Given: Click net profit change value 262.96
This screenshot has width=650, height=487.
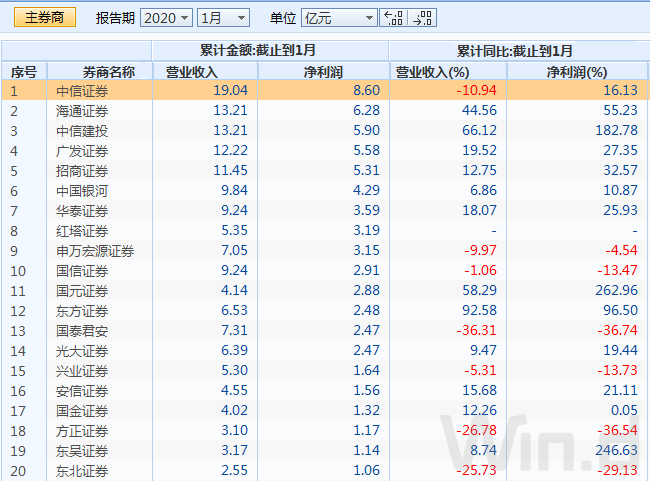Looking at the screenshot, I should (x=616, y=290).
